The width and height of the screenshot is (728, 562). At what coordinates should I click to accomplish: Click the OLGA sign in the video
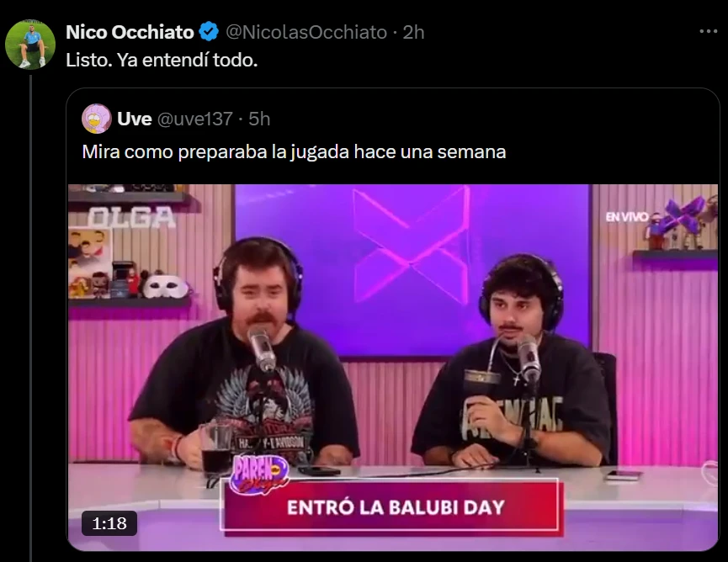coord(131,217)
